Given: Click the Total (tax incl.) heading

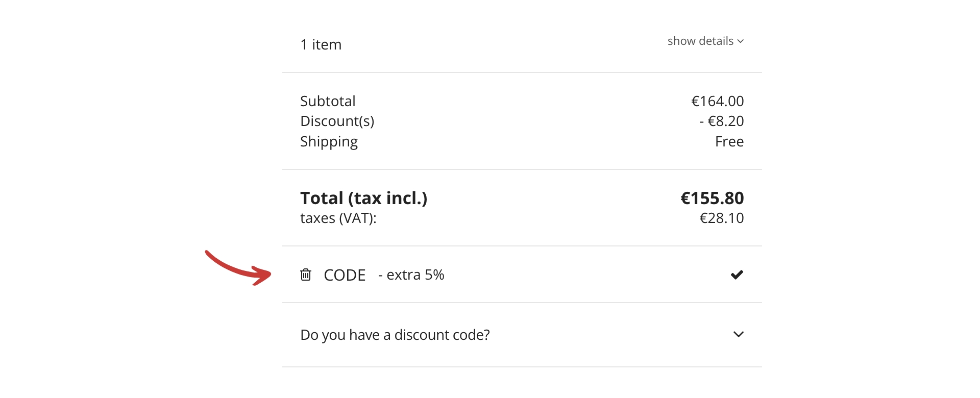Looking at the screenshot, I should click(x=363, y=198).
